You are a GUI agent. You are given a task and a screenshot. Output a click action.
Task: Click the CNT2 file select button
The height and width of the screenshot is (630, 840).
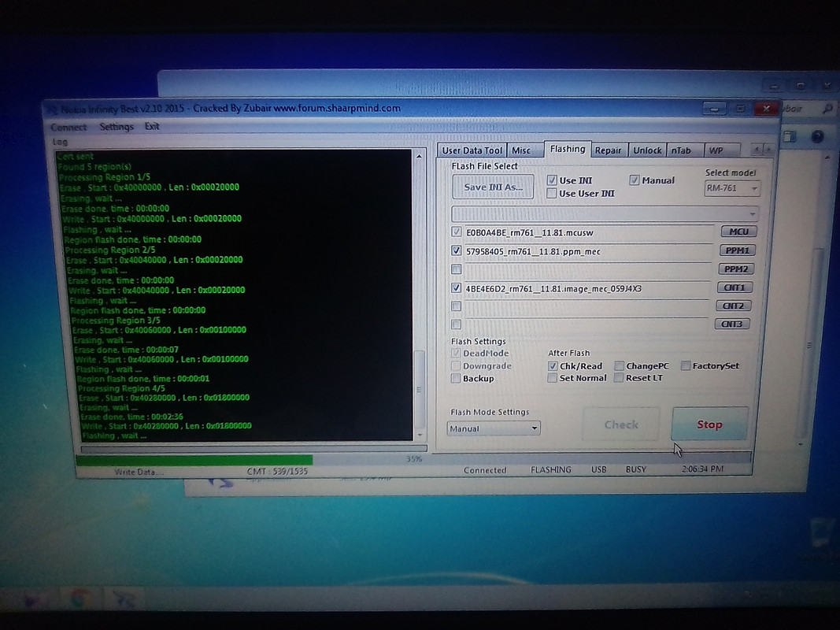point(734,306)
